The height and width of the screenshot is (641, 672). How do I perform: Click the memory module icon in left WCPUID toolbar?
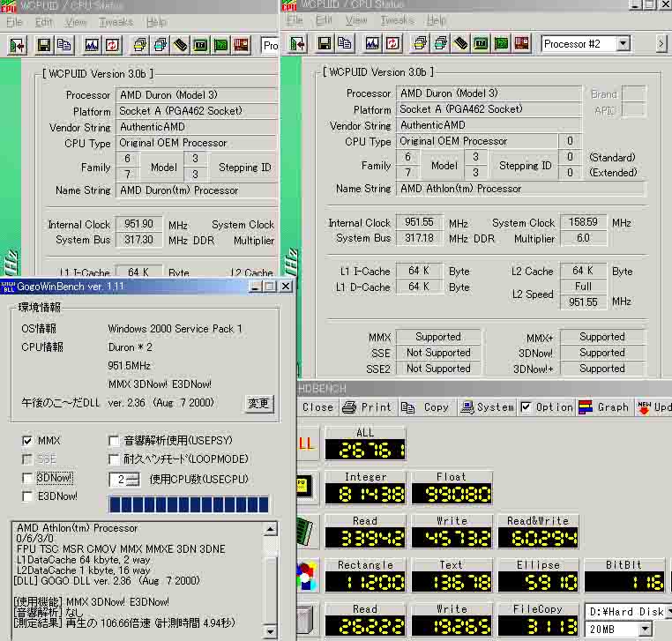point(180,45)
